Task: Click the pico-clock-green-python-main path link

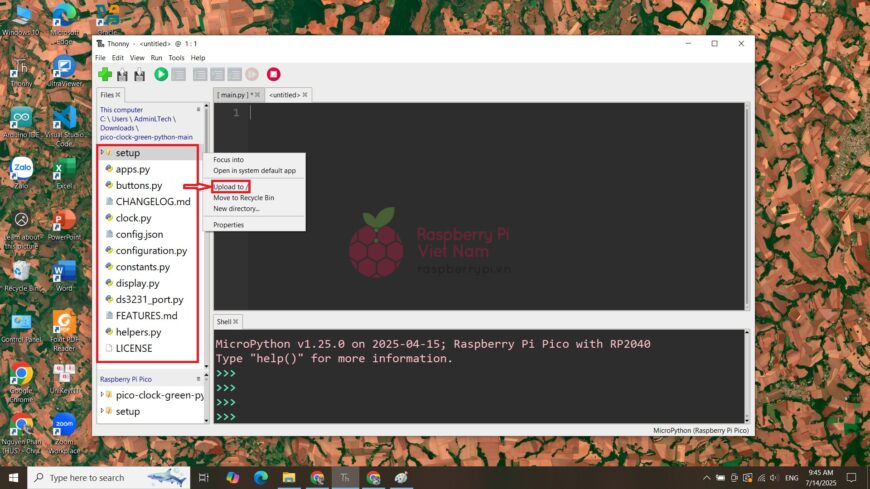Action: (x=146, y=137)
